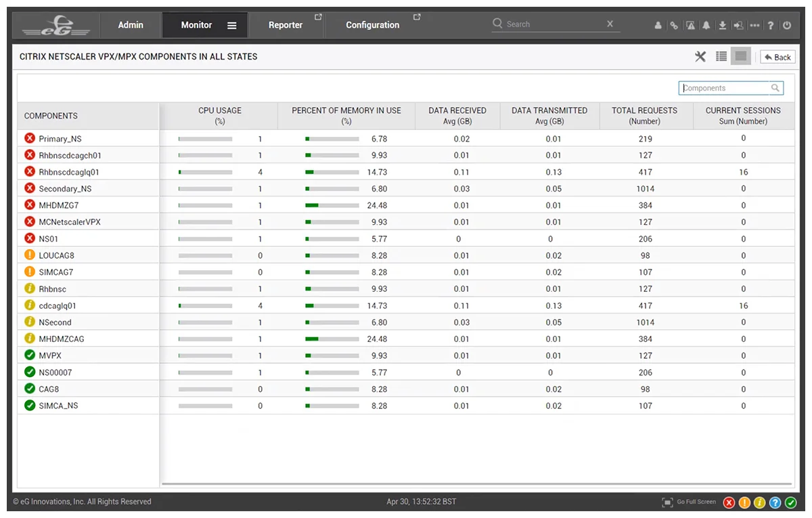This screenshot has width=812, height=518.
Task: Click the critical status icon beside MHDMZG7
Action: coord(30,204)
